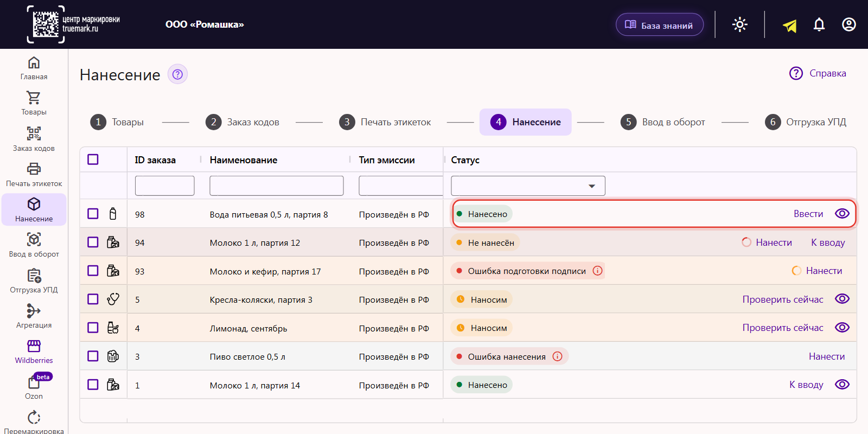Open Агрегация in sidebar
Screen dimensions: 868x434
point(34,316)
